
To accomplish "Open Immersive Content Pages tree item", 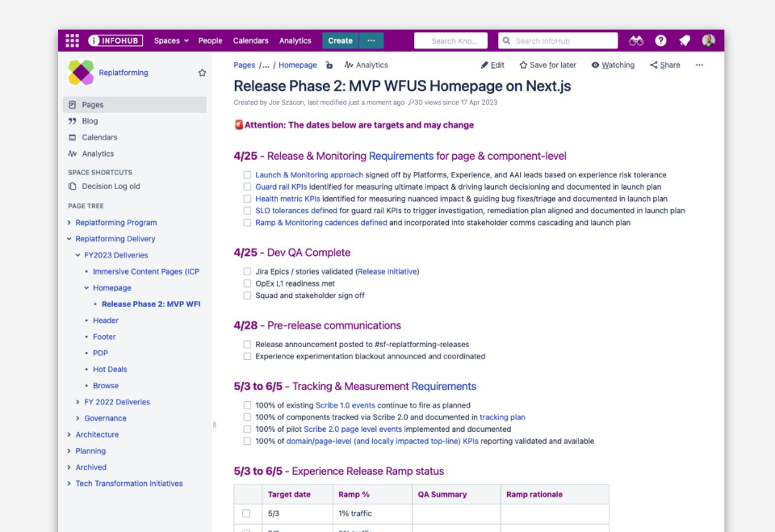I will click(146, 271).
